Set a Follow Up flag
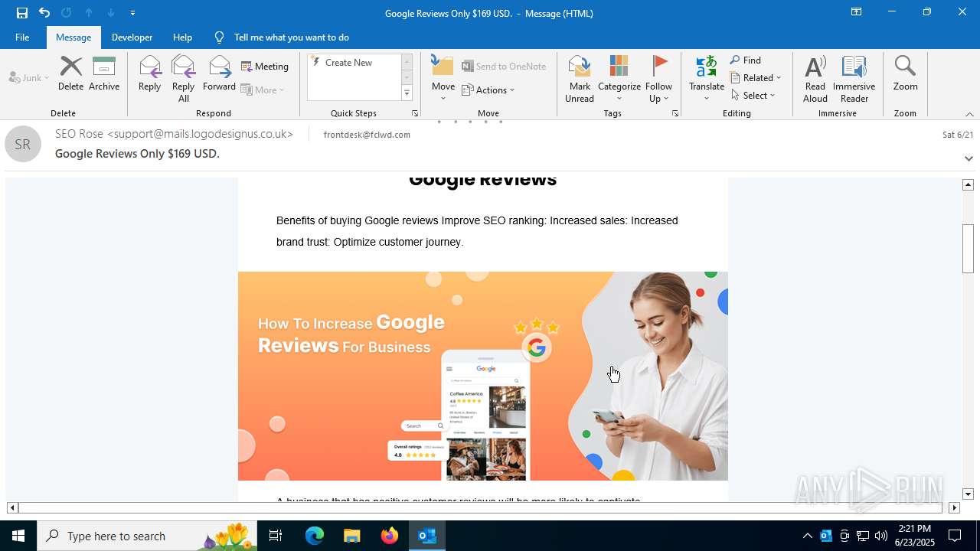Screen dimensions: 980x551 658,80
